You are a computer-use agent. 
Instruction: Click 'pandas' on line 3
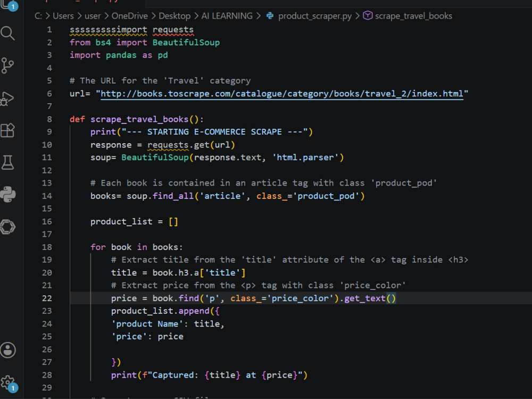121,55
